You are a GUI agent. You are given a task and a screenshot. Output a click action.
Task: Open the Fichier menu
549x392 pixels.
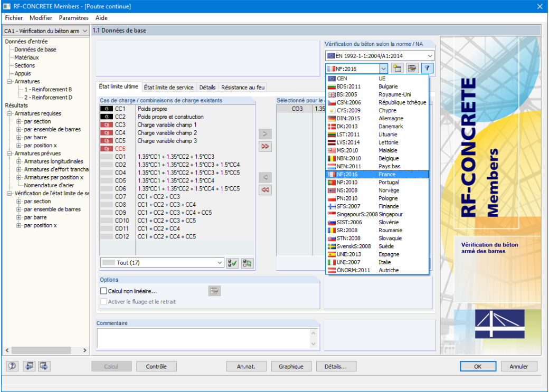coord(14,18)
